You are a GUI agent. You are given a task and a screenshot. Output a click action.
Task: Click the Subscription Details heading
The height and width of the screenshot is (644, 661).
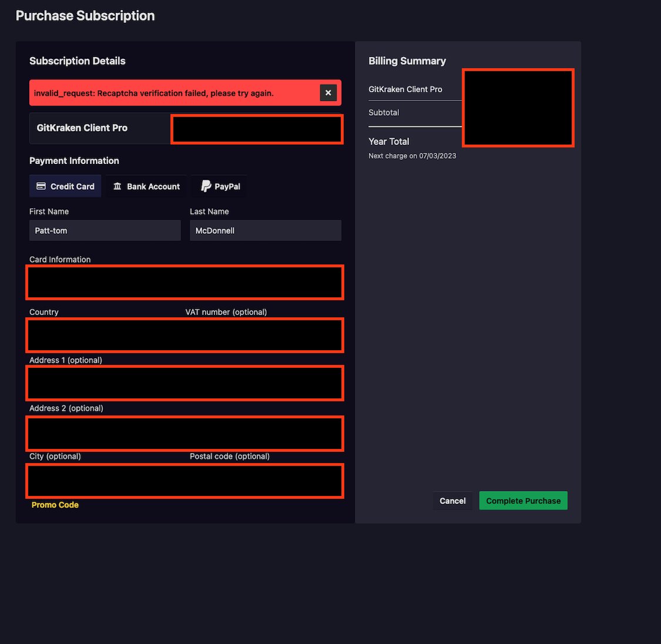78,61
